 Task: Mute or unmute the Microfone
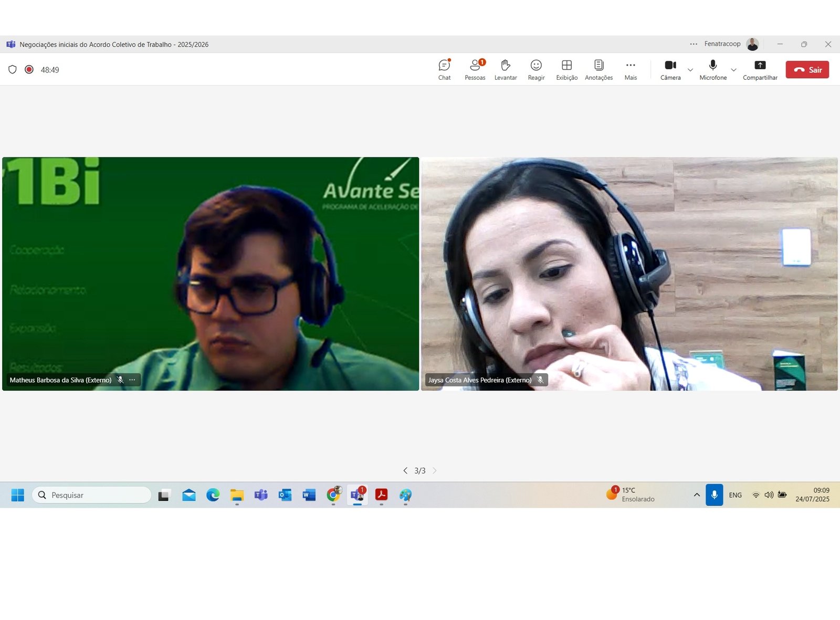coord(712,69)
